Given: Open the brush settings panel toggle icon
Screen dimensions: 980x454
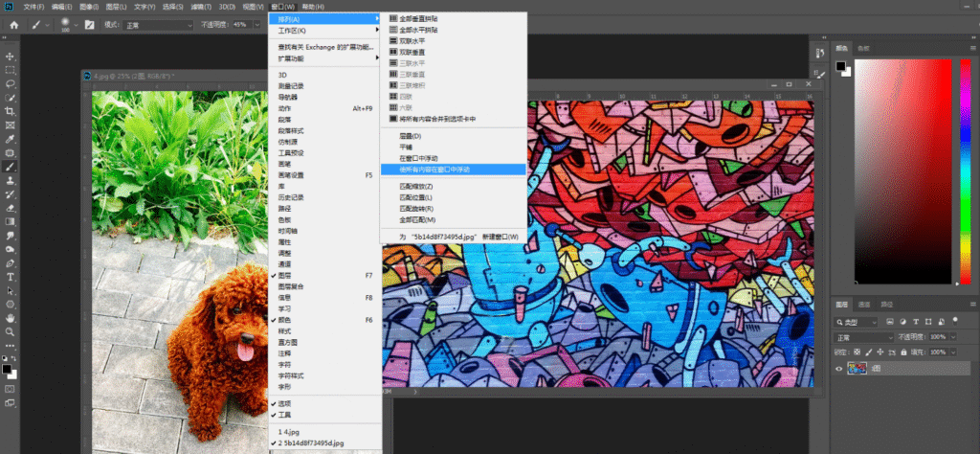Looking at the screenshot, I should (x=89, y=25).
